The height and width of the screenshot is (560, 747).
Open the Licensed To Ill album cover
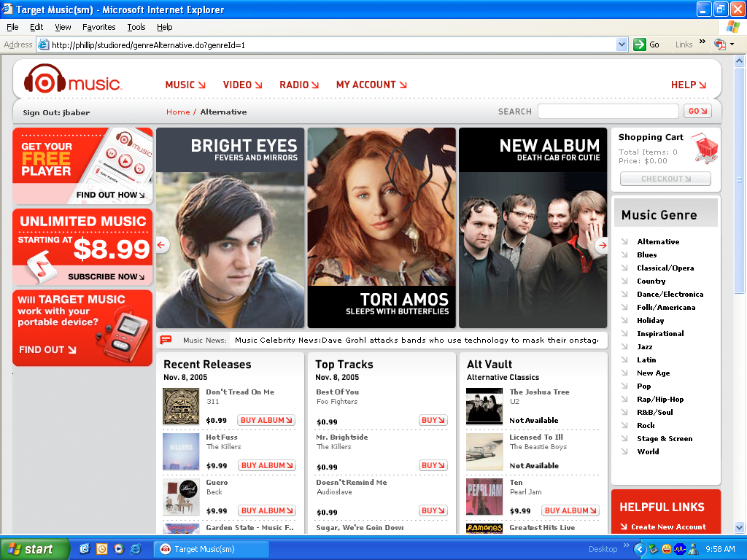tap(484, 451)
